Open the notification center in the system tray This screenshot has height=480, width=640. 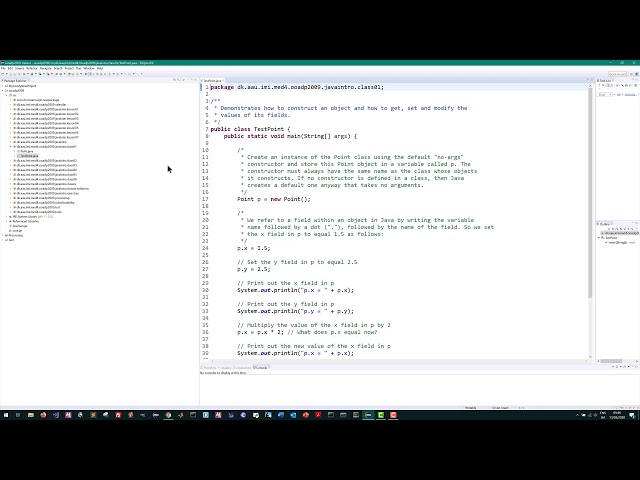(632, 415)
